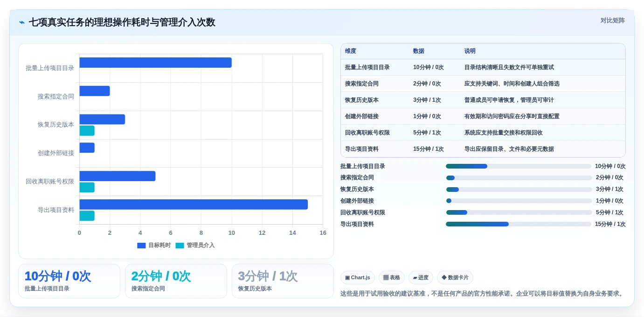Viewport: 644px width, 317px height.
Task: Click the blue chart bar for 创建外部链接
Action: pyautogui.click(x=87, y=148)
